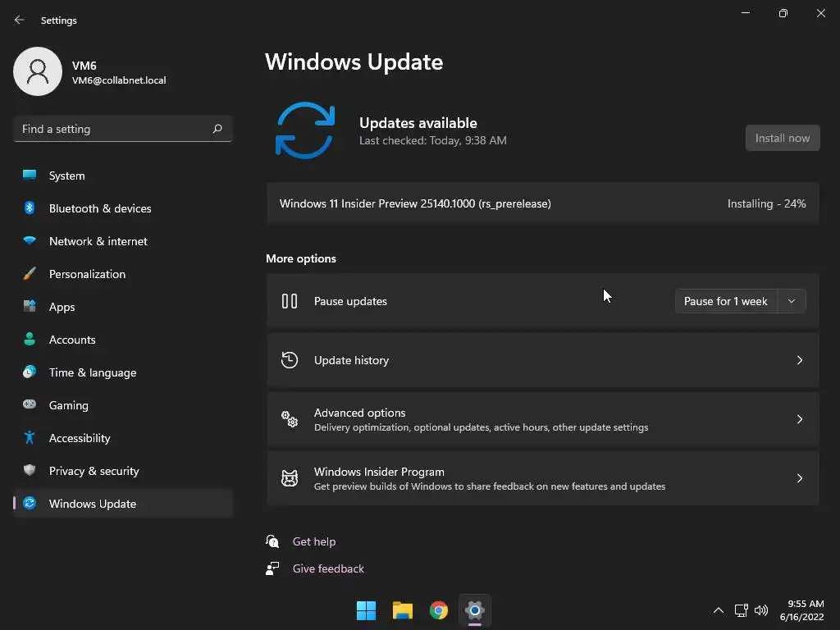Go to System settings
840x630 pixels.
point(123,176)
